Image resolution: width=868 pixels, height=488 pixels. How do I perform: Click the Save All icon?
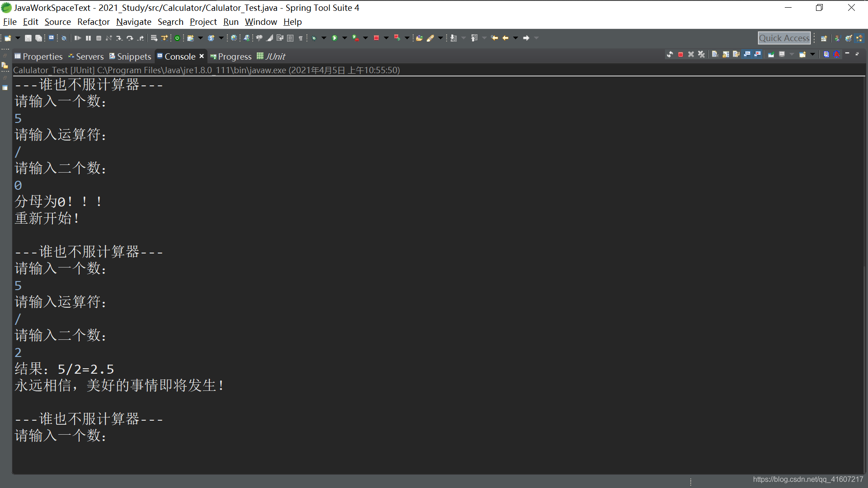[38, 38]
